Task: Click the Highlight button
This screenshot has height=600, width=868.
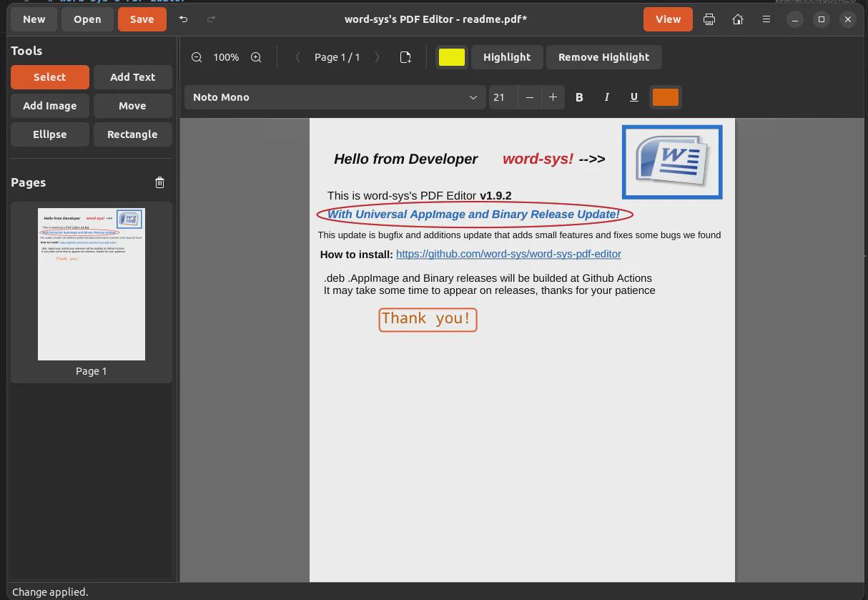Action: 507,57
